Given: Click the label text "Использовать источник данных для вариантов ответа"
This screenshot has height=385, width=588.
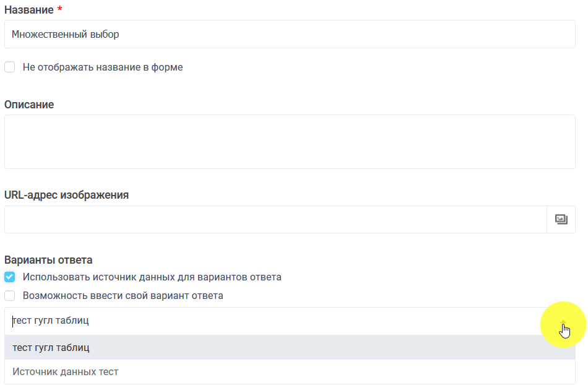Looking at the screenshot, I should 152,277.
